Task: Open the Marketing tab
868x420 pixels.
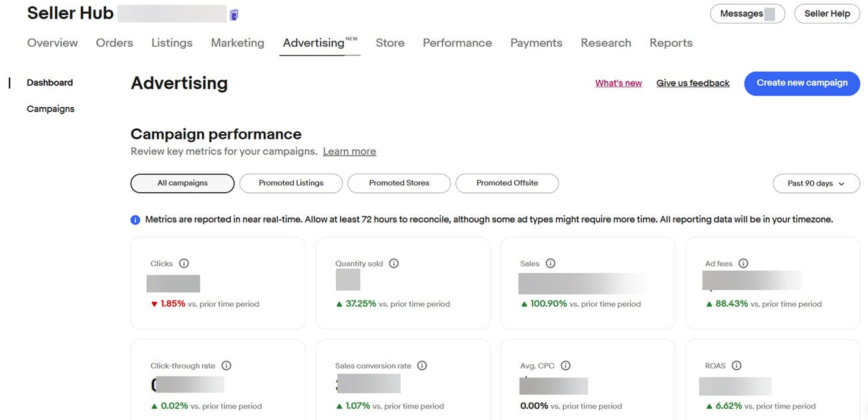Action: click(x=238, y=43)
